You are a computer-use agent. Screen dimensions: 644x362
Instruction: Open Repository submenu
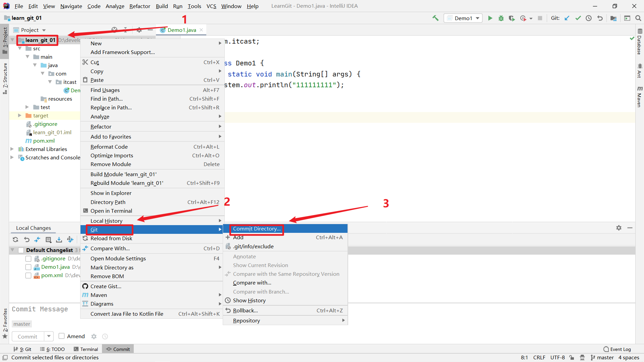point(285,321)
